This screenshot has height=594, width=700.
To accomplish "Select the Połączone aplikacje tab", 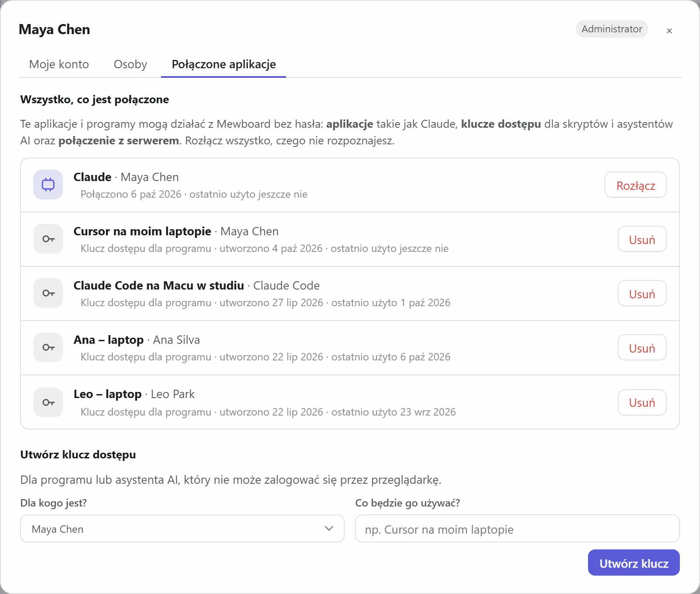I will point(224,64).
